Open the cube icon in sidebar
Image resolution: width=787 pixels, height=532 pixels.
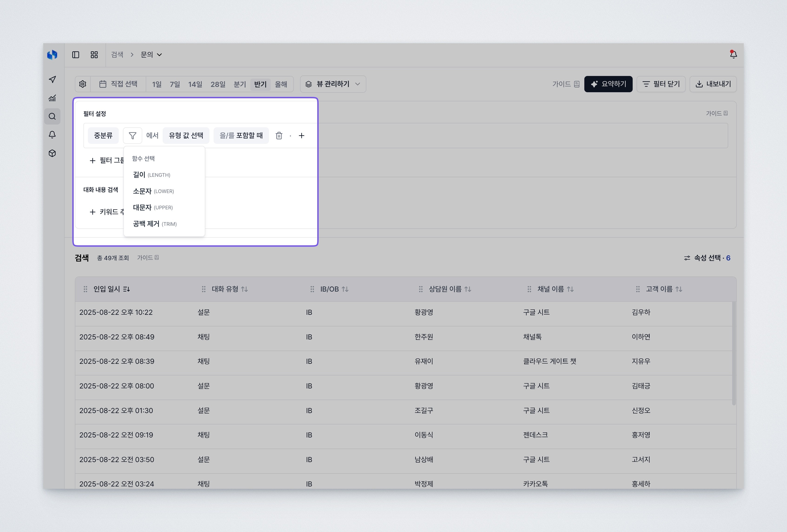pos(52,153)
